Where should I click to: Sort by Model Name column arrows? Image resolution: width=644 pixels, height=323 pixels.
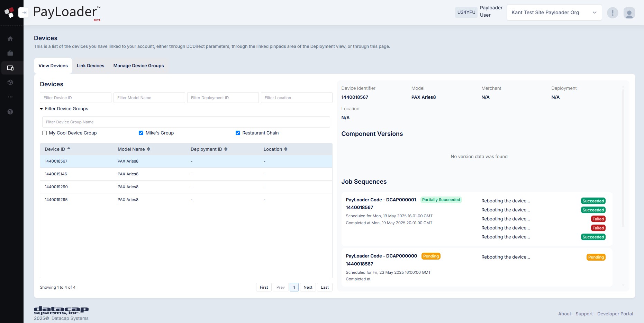tap(148, 149)
